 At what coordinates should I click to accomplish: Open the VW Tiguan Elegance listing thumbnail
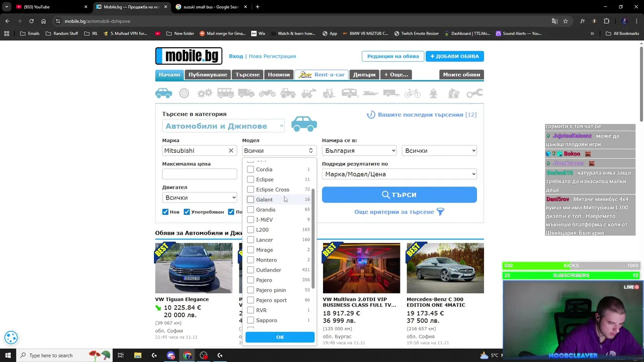[194, 268]
